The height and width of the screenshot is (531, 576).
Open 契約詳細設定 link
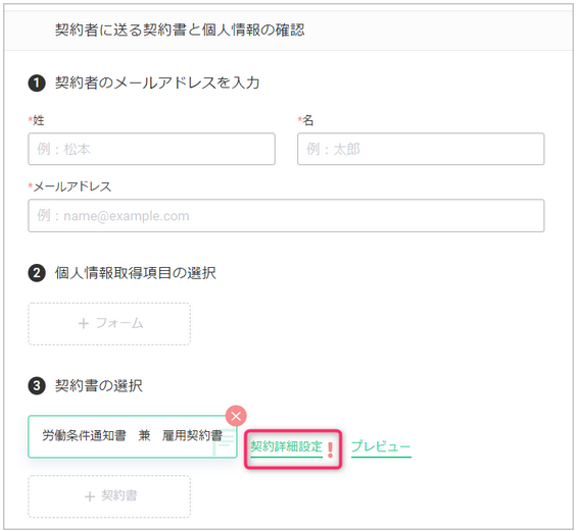click(x=286, y=447)
